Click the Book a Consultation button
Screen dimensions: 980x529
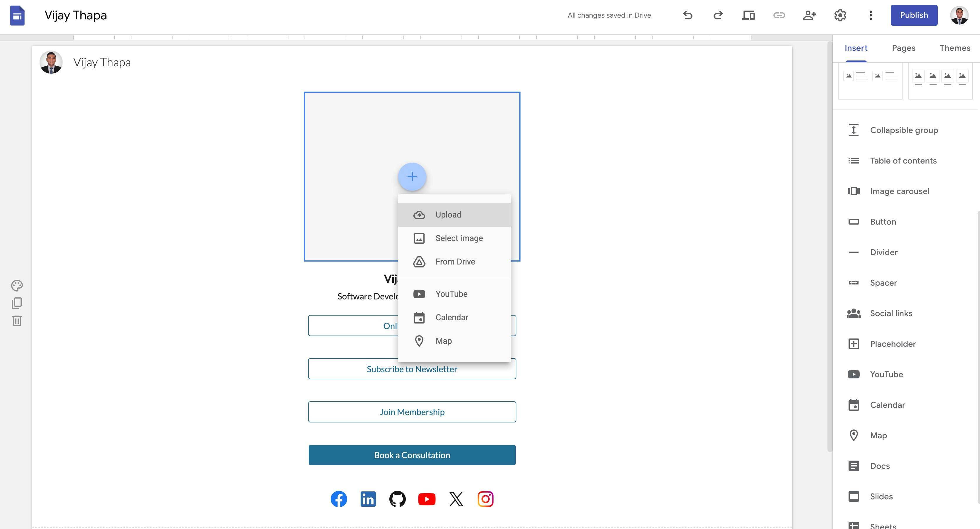[x=412, y=455]
